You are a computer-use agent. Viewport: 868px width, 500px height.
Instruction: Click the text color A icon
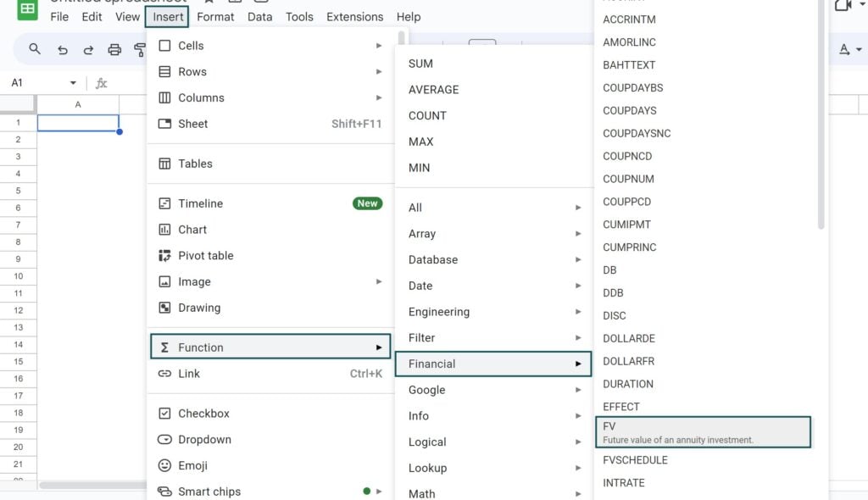pos(844,49)
